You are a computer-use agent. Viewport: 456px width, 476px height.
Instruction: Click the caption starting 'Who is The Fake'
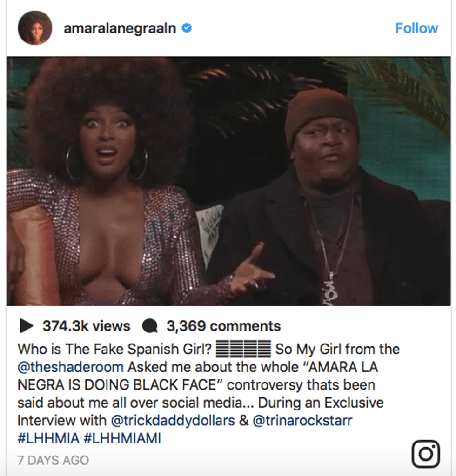pos(208,394)
